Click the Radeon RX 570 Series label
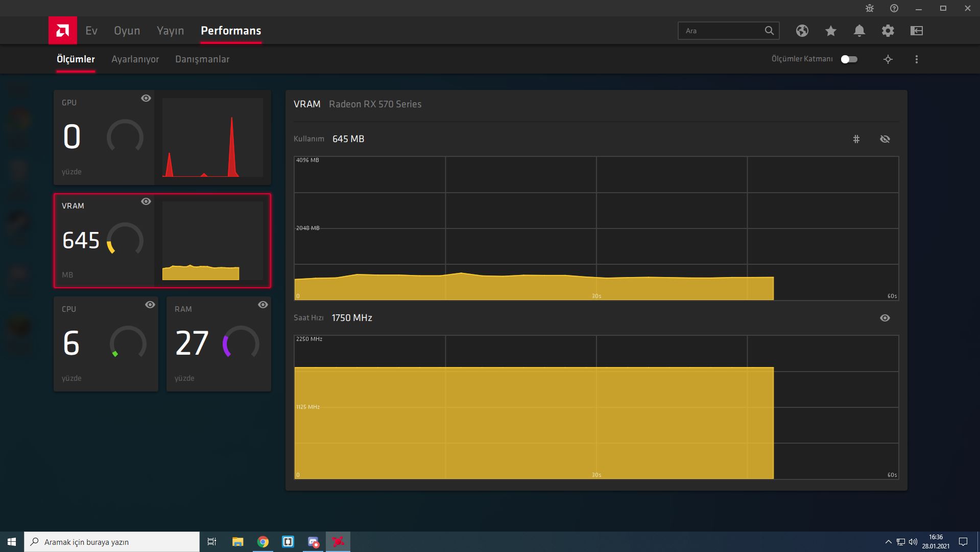 coord(375,104)
